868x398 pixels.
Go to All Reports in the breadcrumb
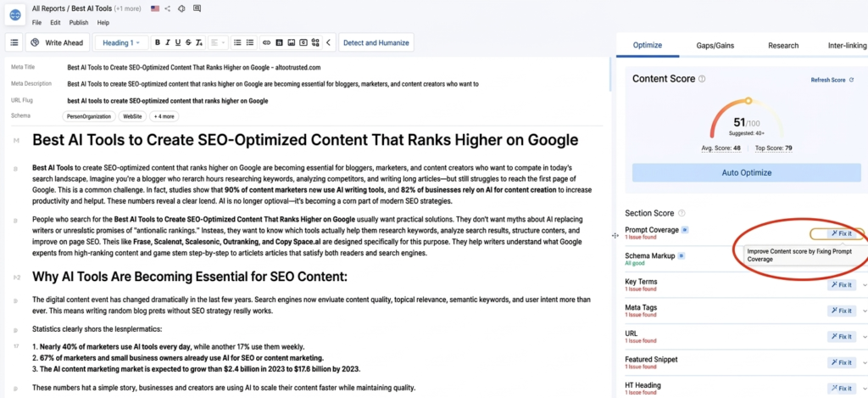pyautogui.click(x=48, y=8)
